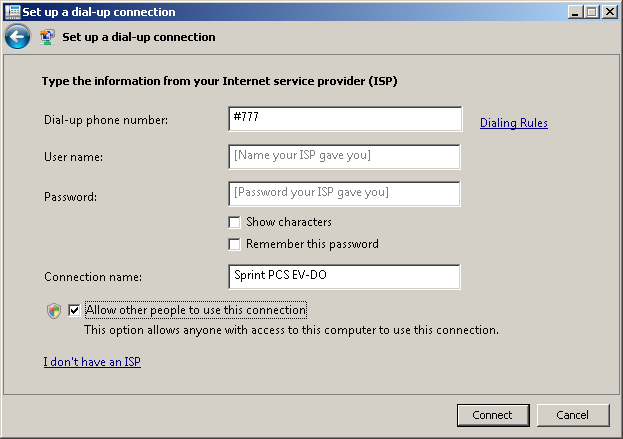
Task: Click into the Password field
Action: [344, 194]
